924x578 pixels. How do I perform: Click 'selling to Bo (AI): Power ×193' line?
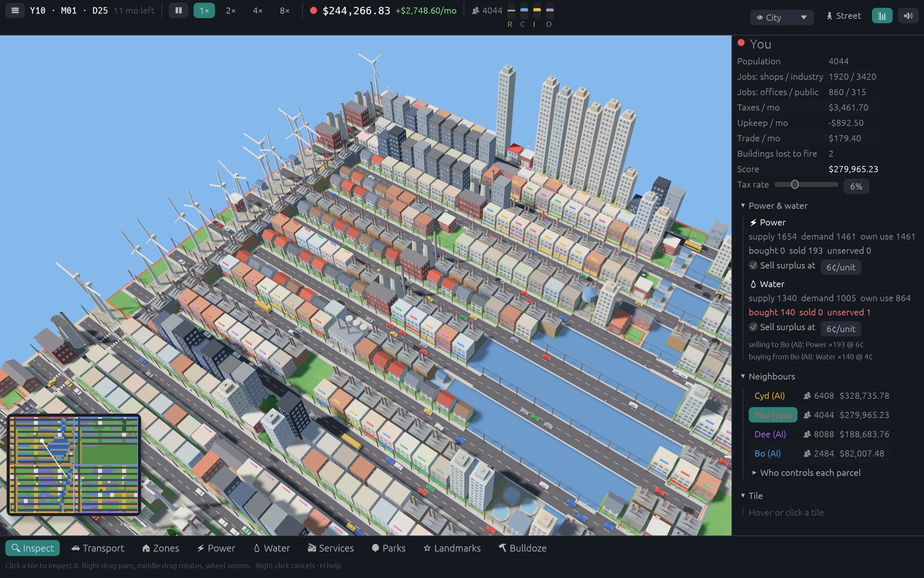pyautogui.click(x=806, y=344)
